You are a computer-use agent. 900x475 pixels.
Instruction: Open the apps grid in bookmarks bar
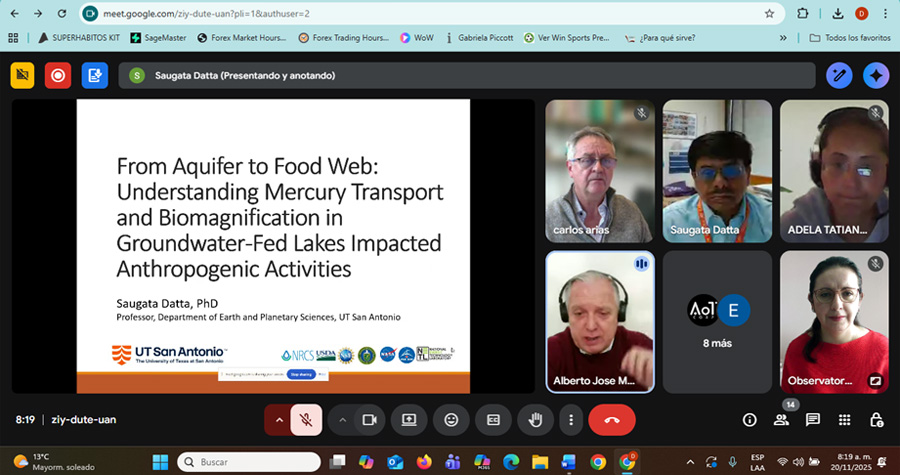click(x=13, y=38)
